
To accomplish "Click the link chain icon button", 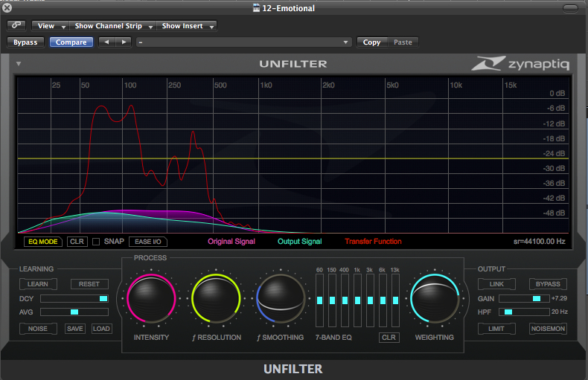I will 16,25.
